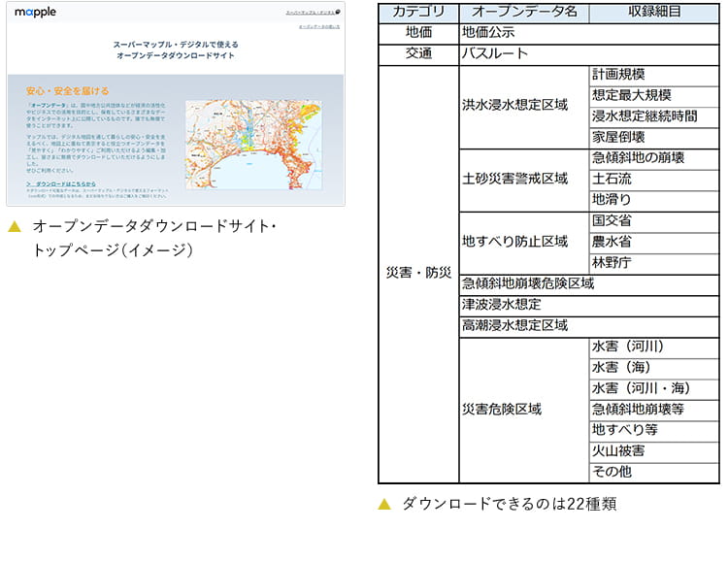
Task: Click the 安心・安全を届ける heading
Action: 67,91
